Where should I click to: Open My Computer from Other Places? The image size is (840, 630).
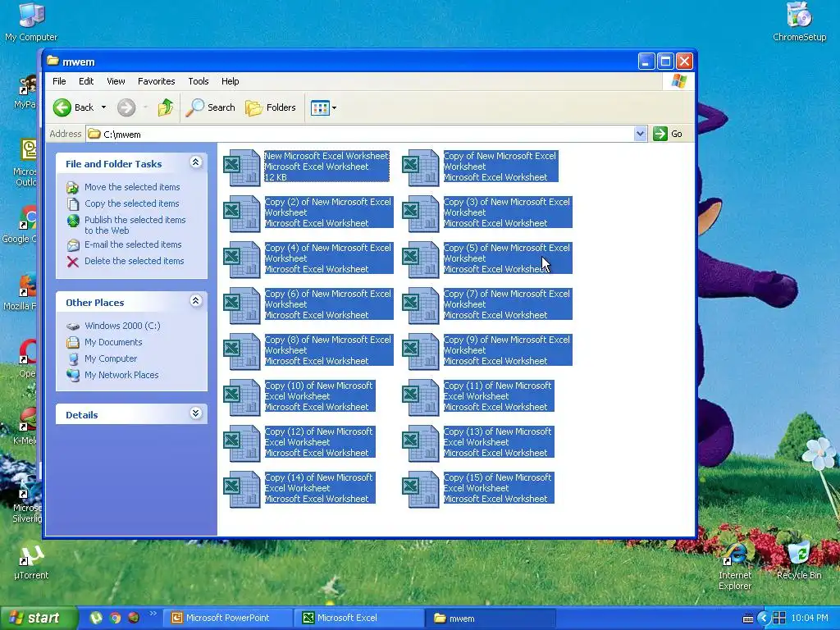111,359
